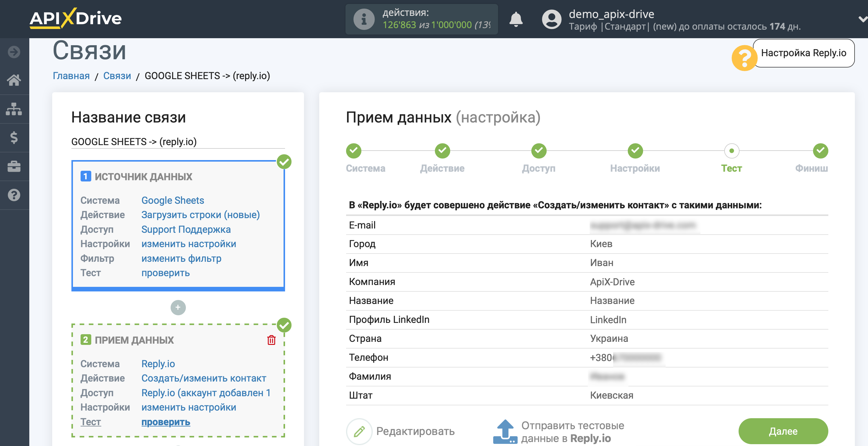Open the Настройка Reply.io help bubble
This screenshot has width=868, height=446.
[x=804, y=53]
